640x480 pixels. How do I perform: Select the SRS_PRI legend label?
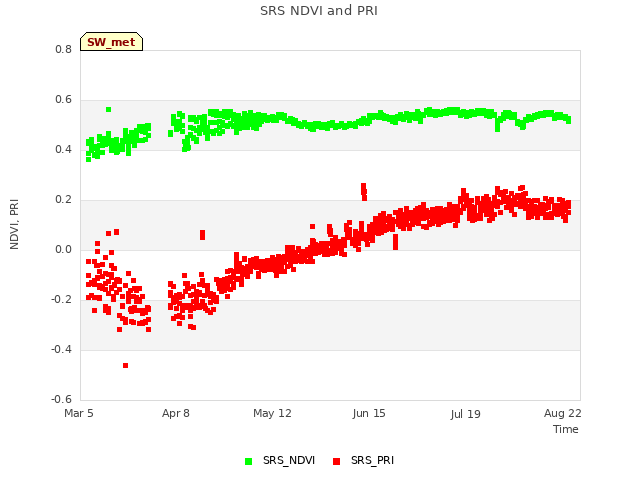[372, 460]
